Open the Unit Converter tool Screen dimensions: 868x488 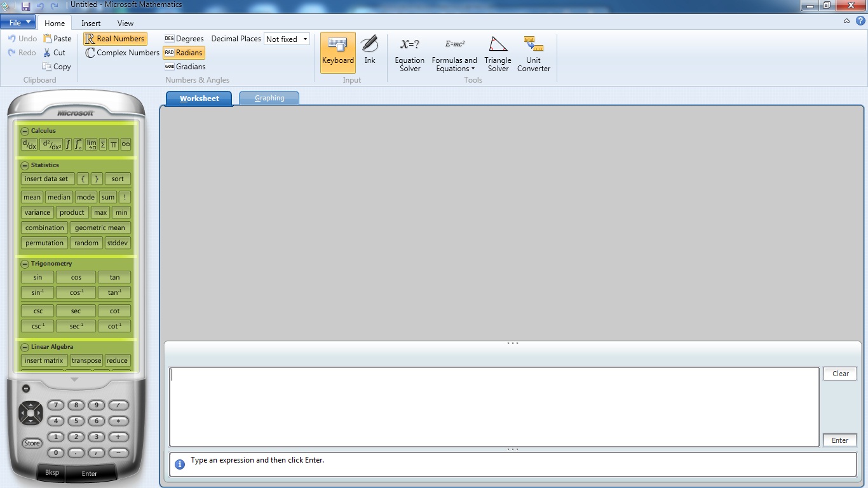(x=534, y=54)
